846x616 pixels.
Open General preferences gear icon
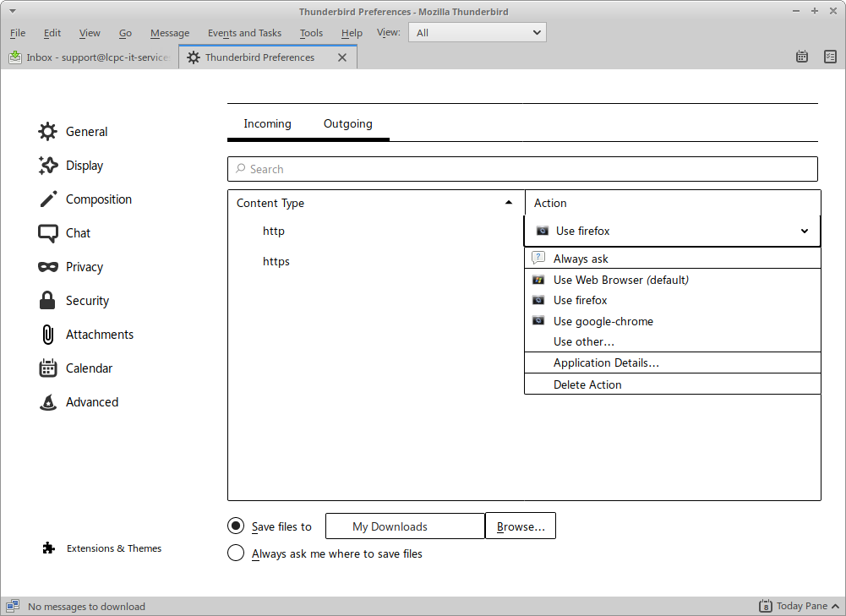(x=47, y=132)
